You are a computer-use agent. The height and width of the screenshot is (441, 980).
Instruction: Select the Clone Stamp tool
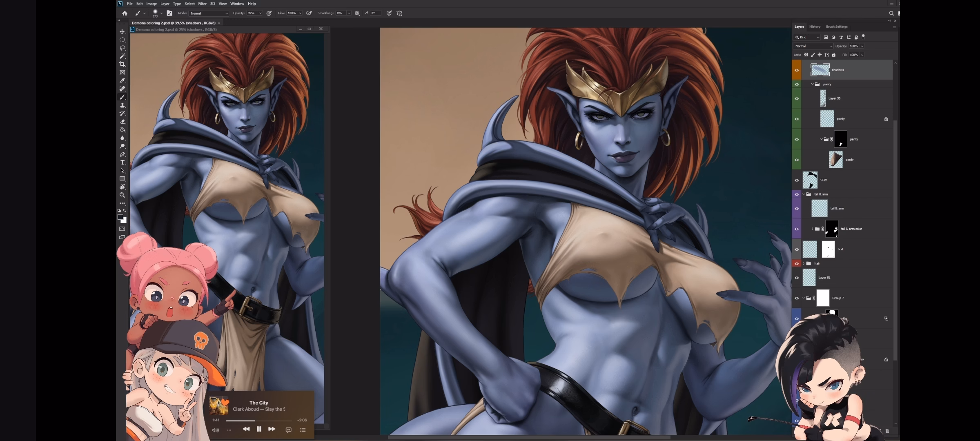[x=122, y=105]
